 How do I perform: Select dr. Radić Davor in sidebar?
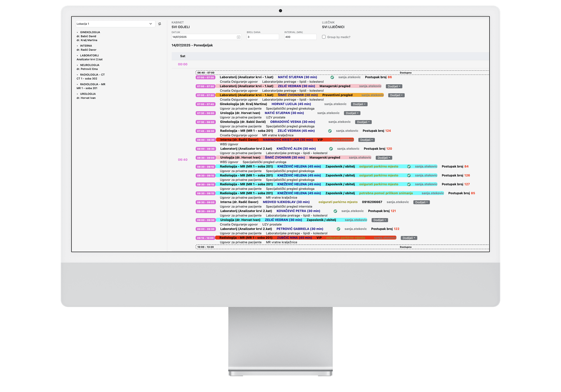pos(86,50)
